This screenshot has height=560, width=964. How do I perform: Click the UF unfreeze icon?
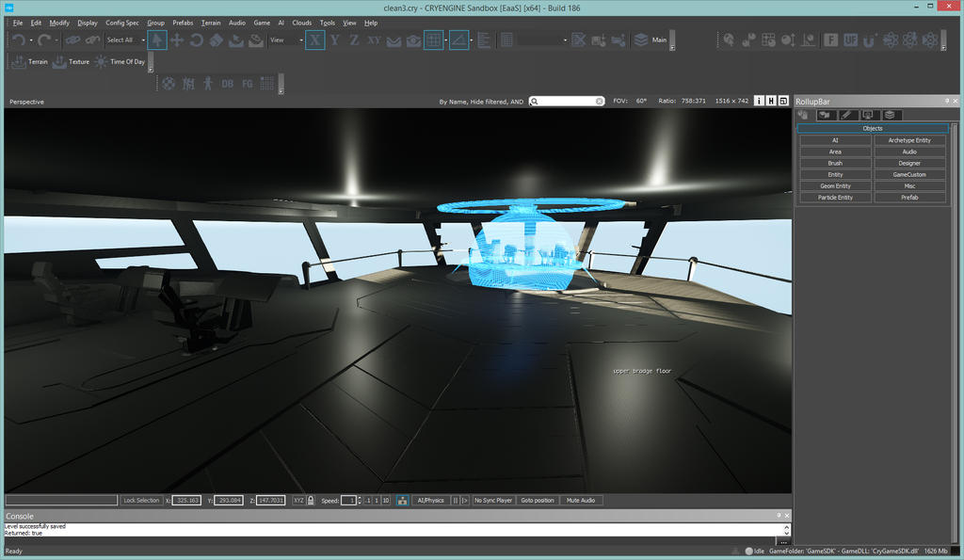(850, 40)
